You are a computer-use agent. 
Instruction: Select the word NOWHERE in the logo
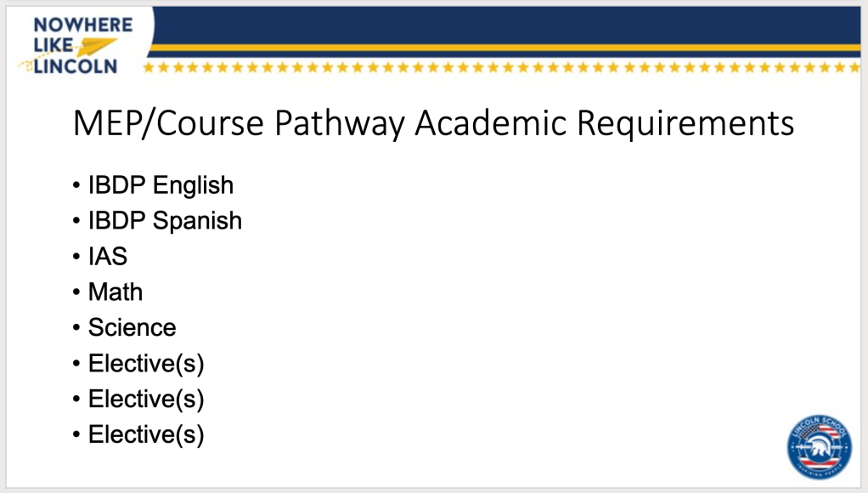pos(83,24)
